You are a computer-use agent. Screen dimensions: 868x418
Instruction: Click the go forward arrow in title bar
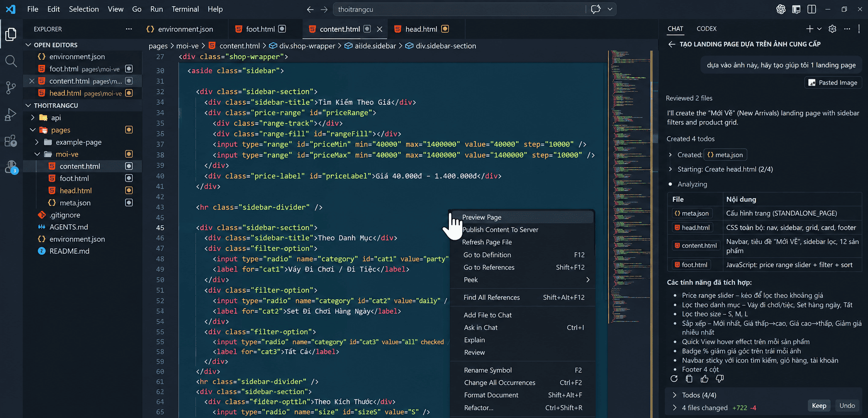324,9
